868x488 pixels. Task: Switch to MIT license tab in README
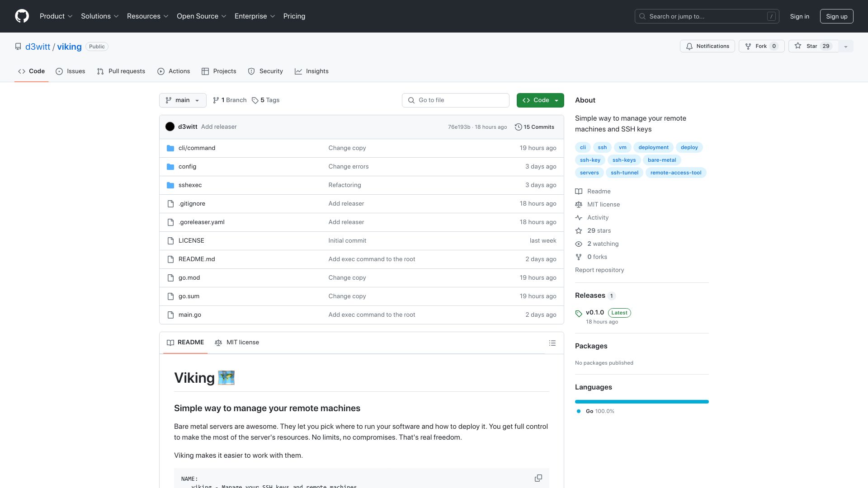237,343
